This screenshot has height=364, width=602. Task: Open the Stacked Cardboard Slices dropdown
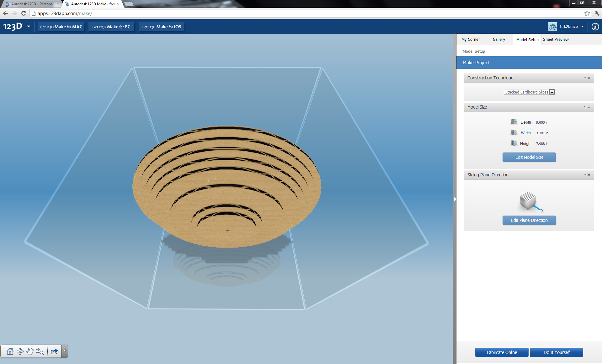pyautogui.click(x=552, y=92)
